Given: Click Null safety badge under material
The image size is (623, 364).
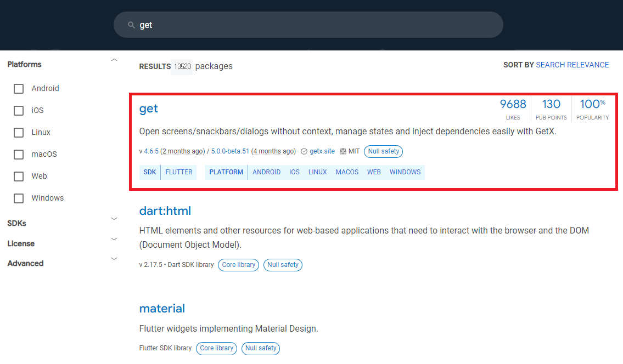Looking at the screenshot, I should point(261,348).
